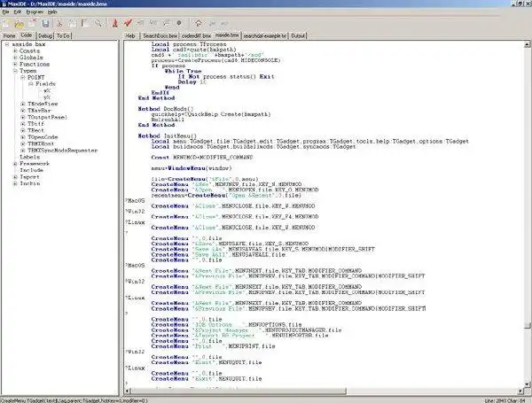Screen dimensions: 532x403
Task: Click the Back navigation arrow icon
Action: (x=212, y=23)
